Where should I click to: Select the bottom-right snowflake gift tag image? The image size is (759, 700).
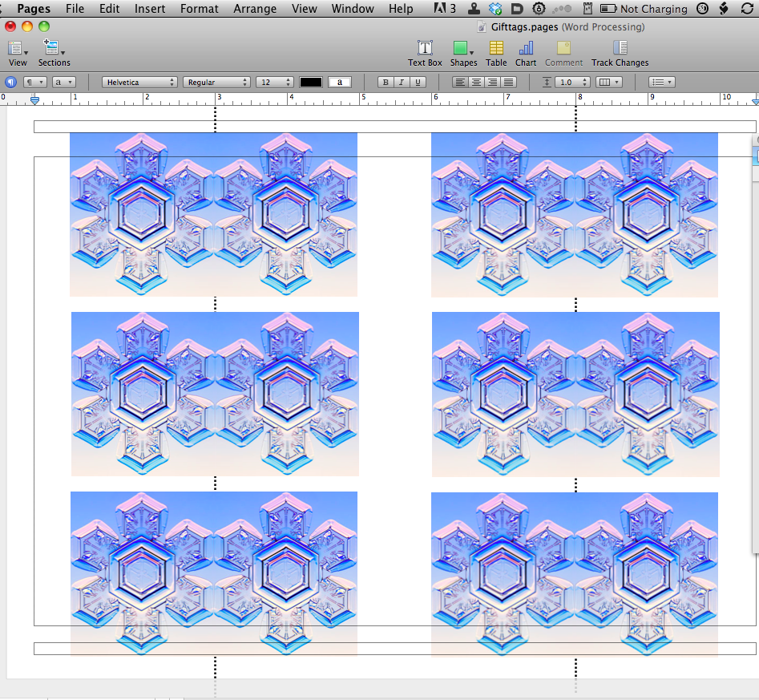[x=575, y=574]
